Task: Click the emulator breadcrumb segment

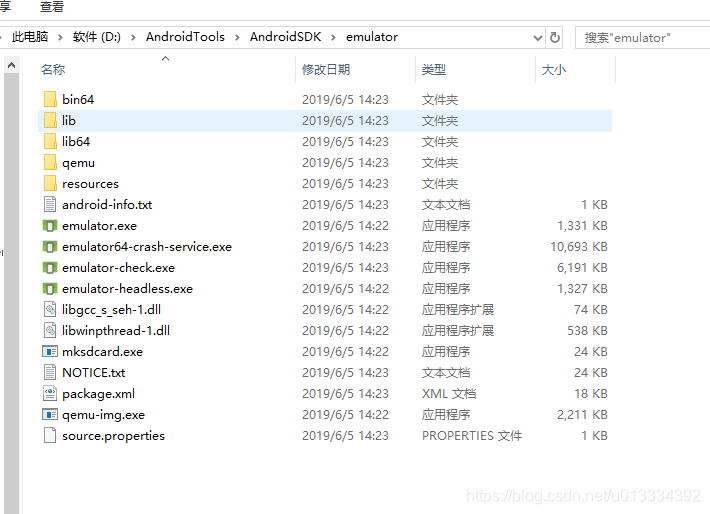Action: pos(372,37)
